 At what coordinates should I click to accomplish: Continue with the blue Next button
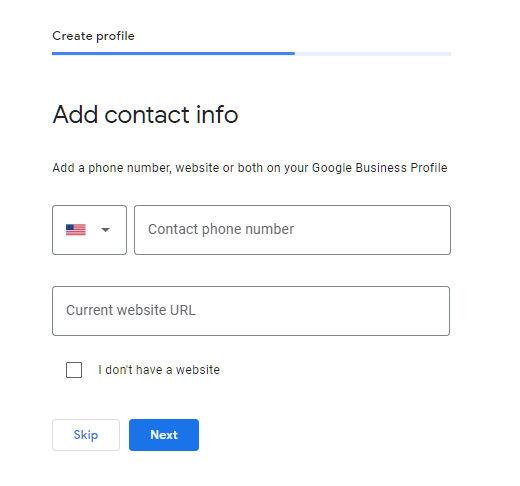click(164, 435)
